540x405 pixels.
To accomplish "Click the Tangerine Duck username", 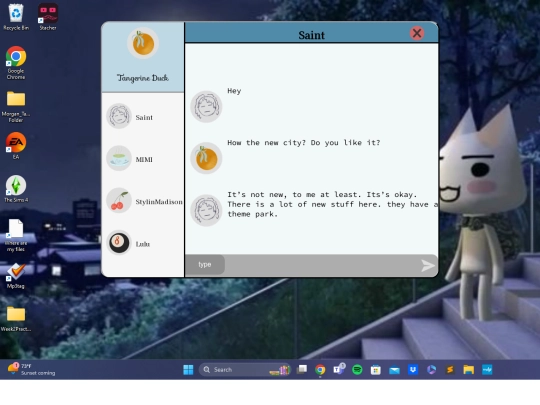I will (x=143, y=78).
